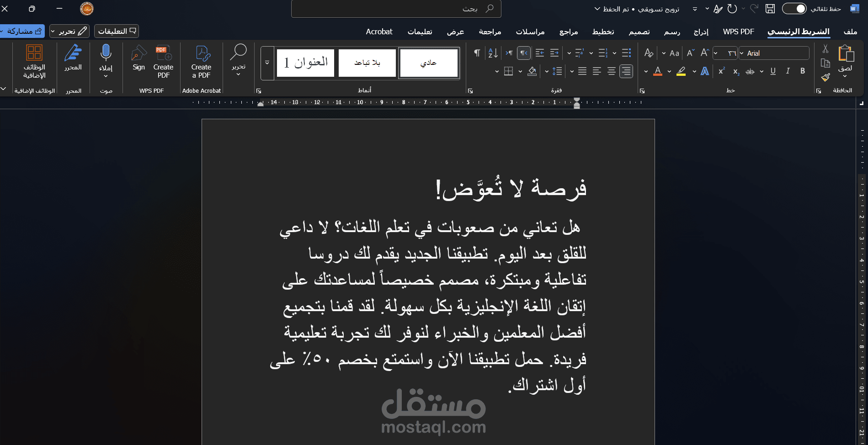The height and width of the screenshot is (445, 868).
Task: Toggle Bold formatting (B)
Action: coord(803,71)
